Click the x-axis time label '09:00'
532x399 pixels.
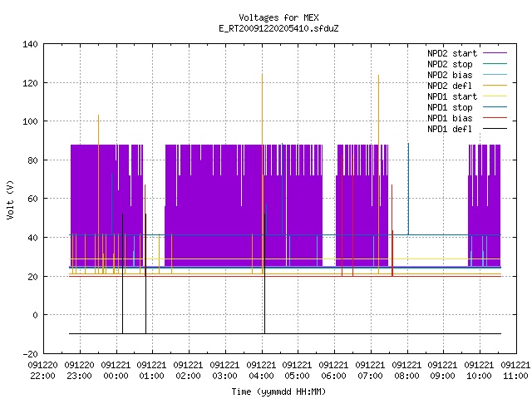click(x=443, y=376)
